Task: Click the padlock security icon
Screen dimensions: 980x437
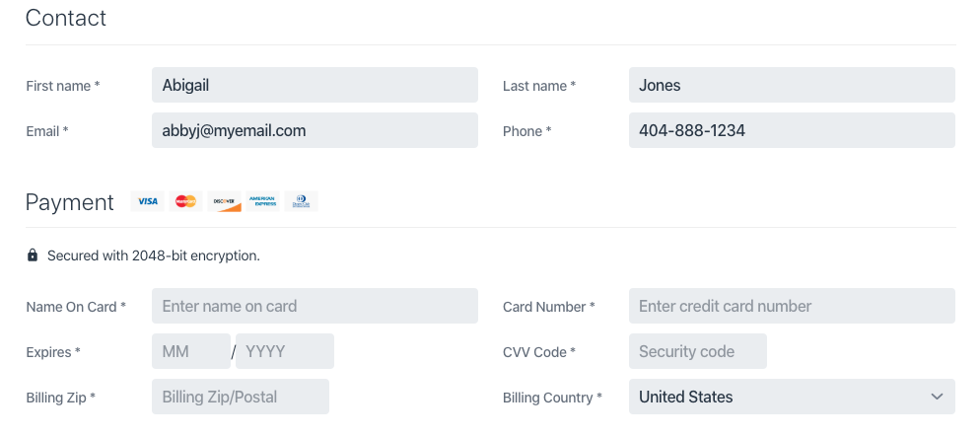Action: coord(33,255)
